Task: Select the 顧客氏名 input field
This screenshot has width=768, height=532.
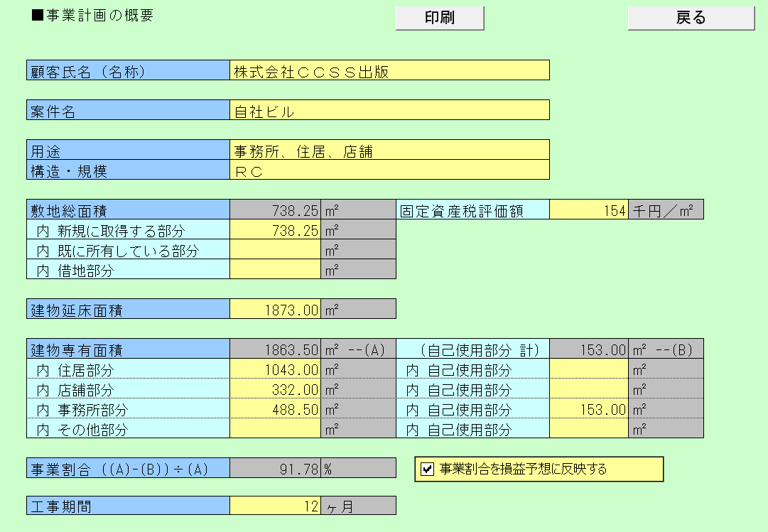Action: (x=389, y=70)
